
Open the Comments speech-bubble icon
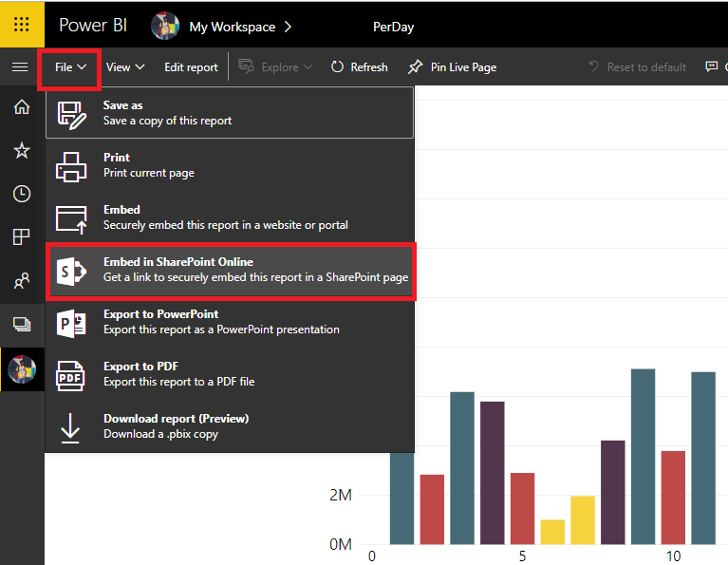point(711,66)
